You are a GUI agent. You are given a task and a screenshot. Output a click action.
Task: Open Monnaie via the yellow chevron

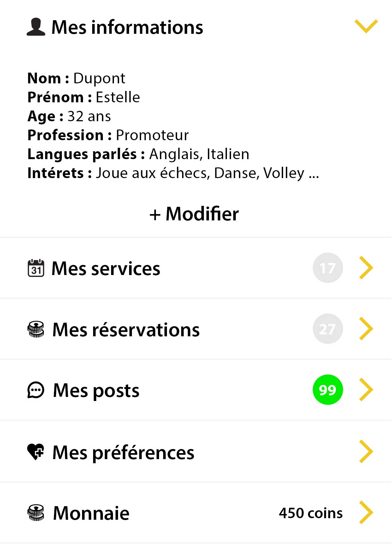366,512
